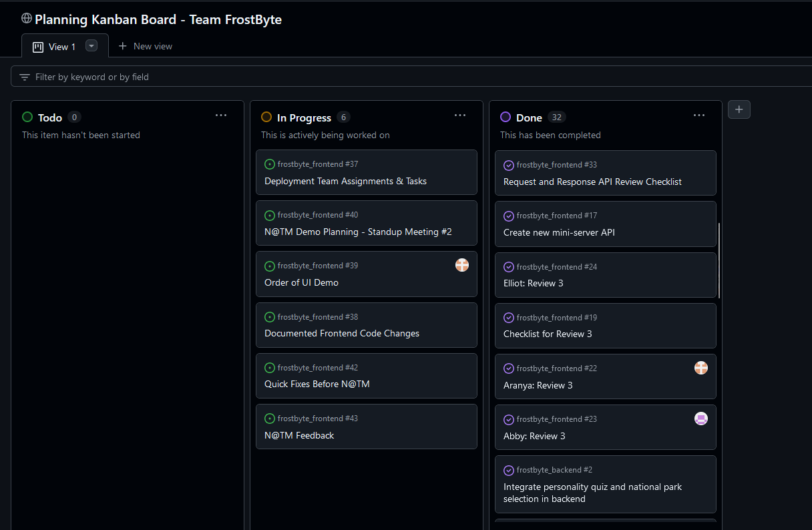
Task: Click the Todo item count badge
Action: (74, 117)
